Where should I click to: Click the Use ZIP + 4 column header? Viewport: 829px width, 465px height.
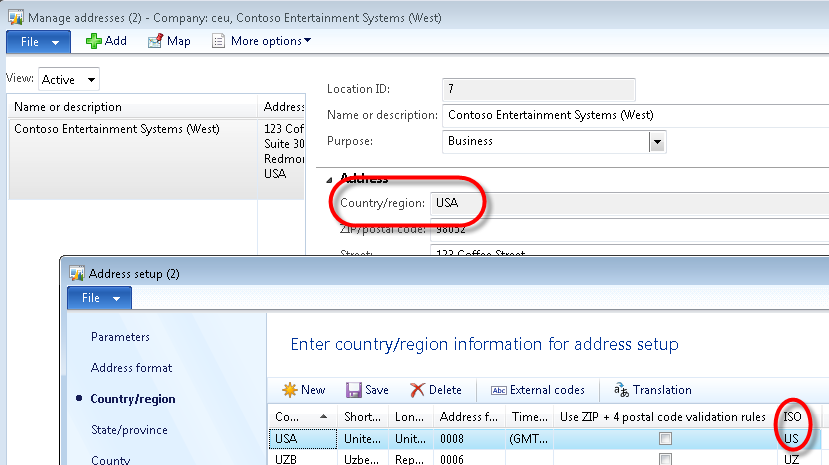point(665,416)
